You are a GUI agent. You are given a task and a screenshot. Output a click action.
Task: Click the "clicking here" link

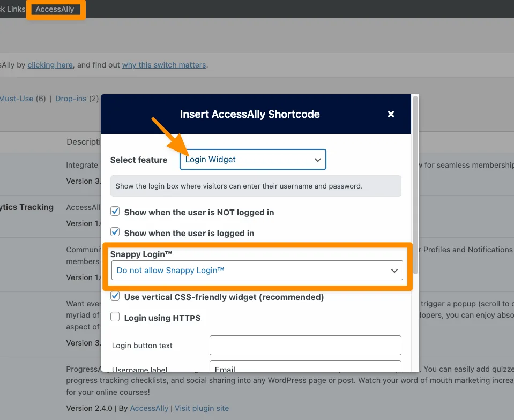(x=50, y=64)
